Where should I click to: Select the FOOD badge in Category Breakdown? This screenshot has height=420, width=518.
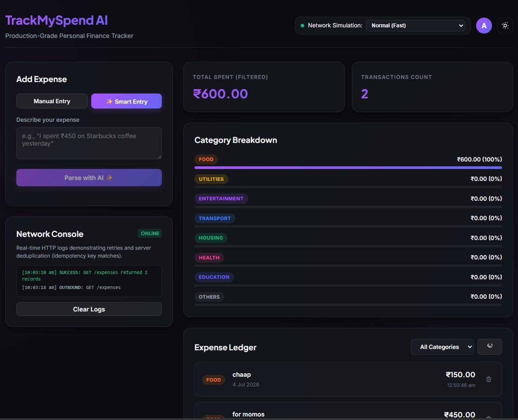pyautogui.click(x=206, y=159)
